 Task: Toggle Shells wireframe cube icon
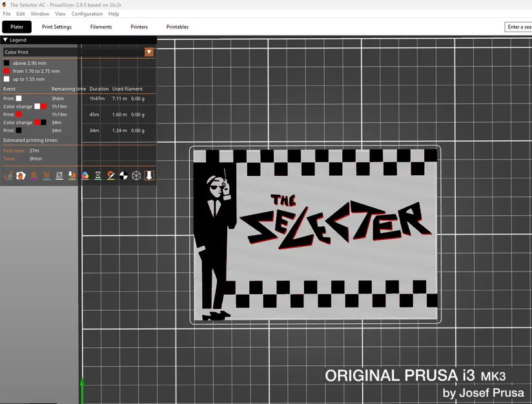136,176
